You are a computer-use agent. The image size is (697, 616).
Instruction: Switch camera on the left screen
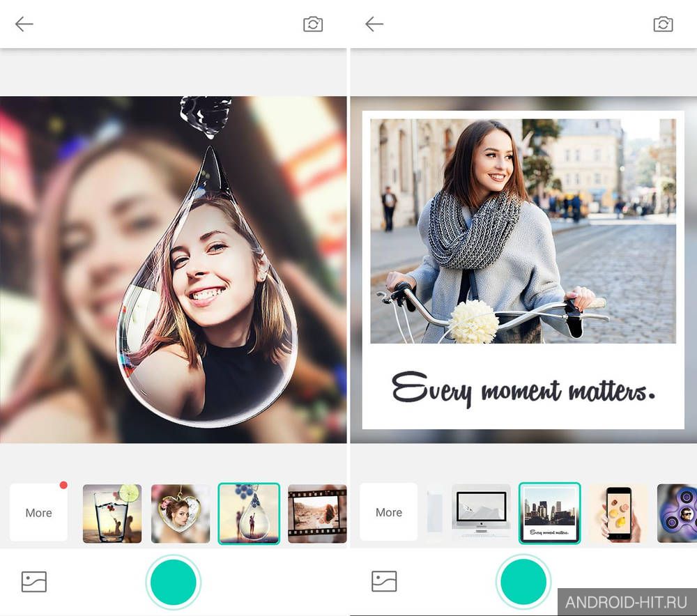313,24
